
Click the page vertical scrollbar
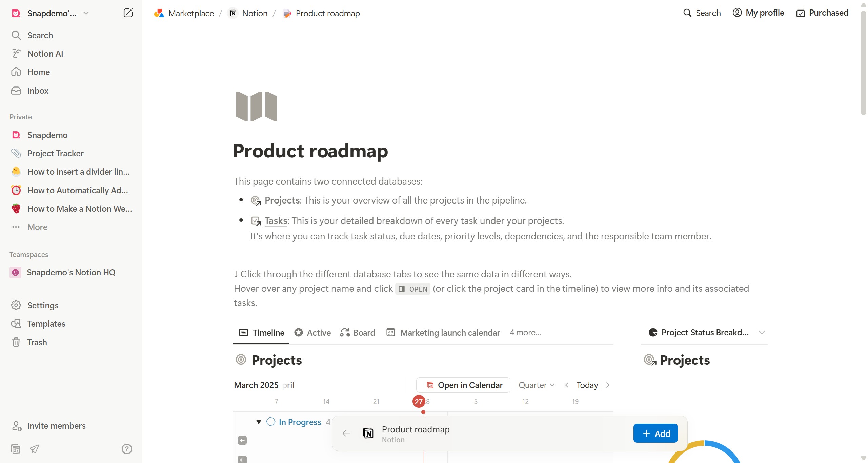(x=863, y=63)
